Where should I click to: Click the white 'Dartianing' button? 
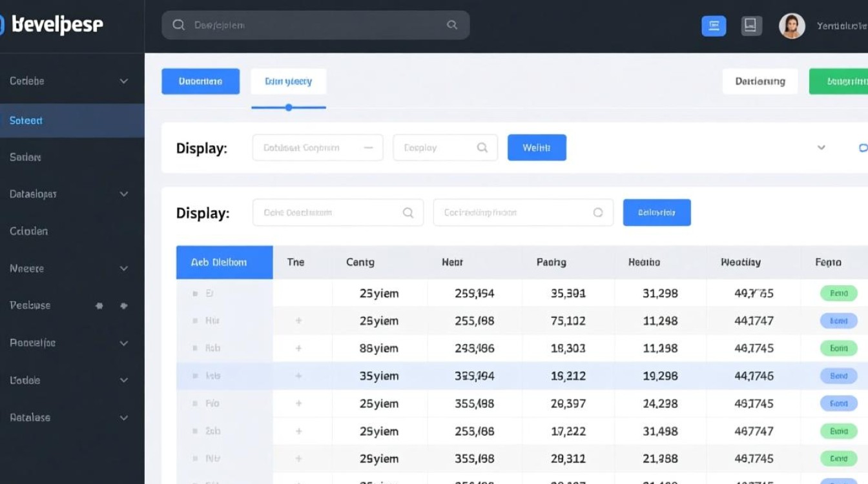pos(760,81)
